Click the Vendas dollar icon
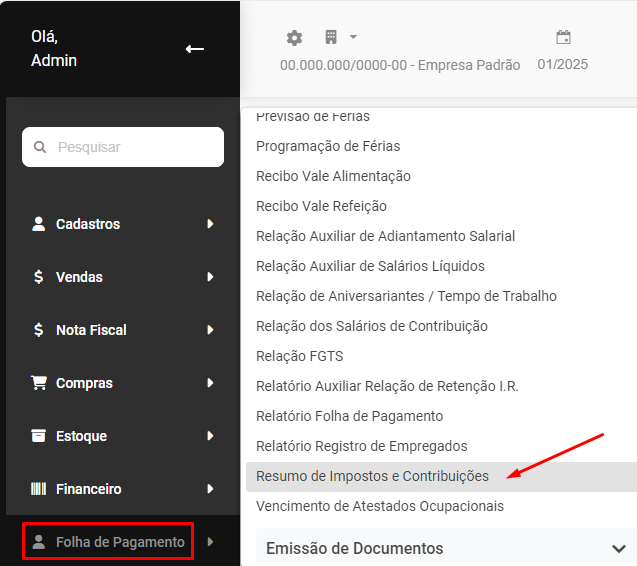This screenshot has height=566, width=637. click(39, 277)
